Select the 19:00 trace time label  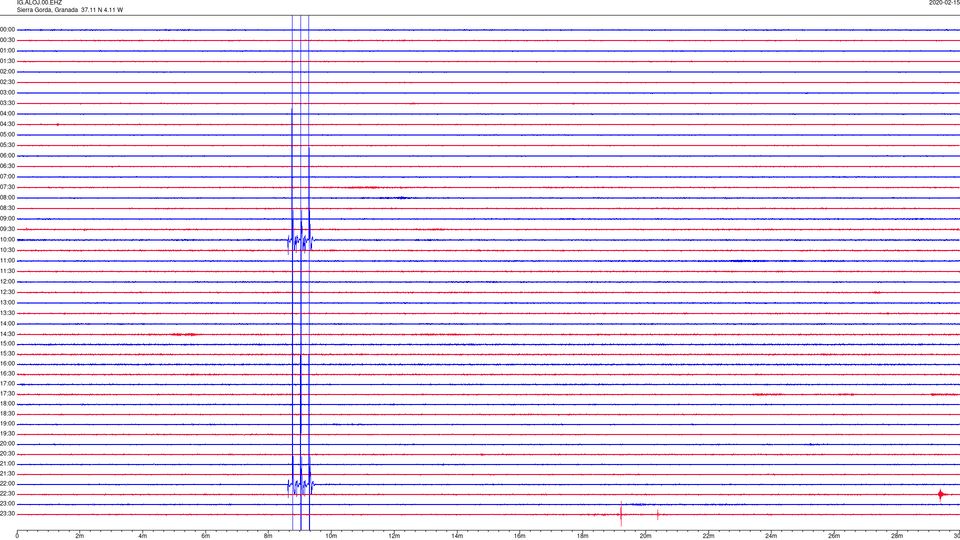tap(7, 424)
